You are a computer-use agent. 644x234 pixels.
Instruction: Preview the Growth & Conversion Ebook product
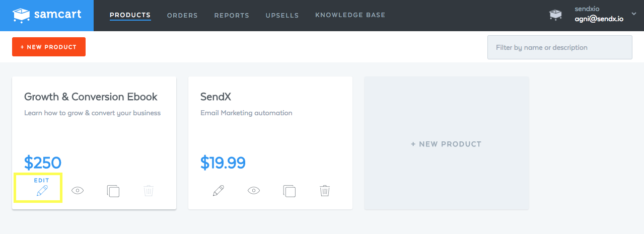click(78, 190)
